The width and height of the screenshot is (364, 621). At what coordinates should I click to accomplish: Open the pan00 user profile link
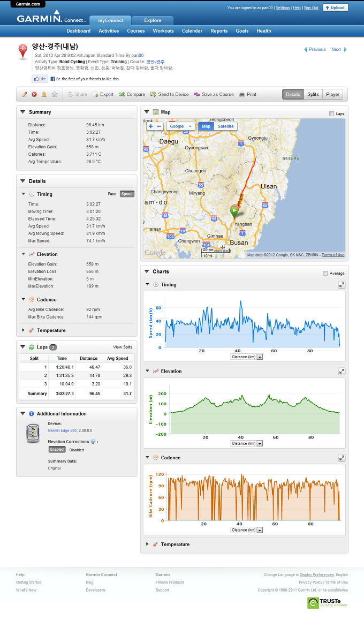tap(138, 56)
